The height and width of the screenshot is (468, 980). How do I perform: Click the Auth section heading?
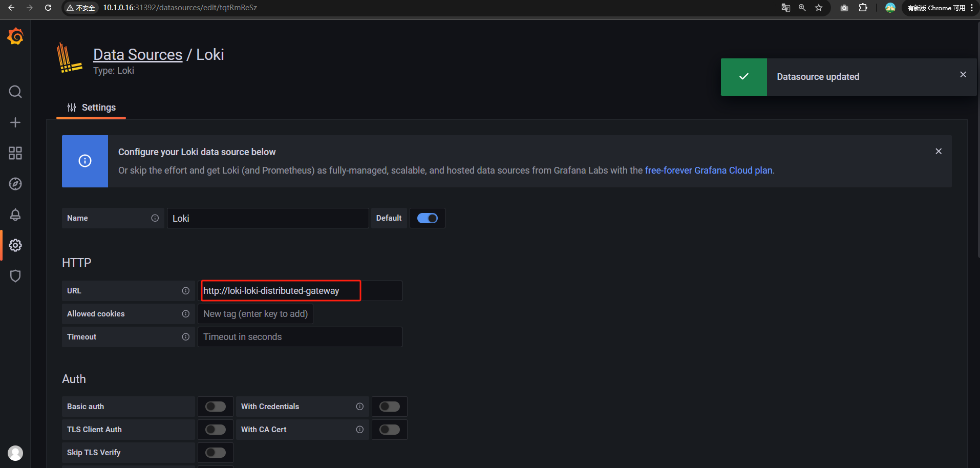(74, 379)
